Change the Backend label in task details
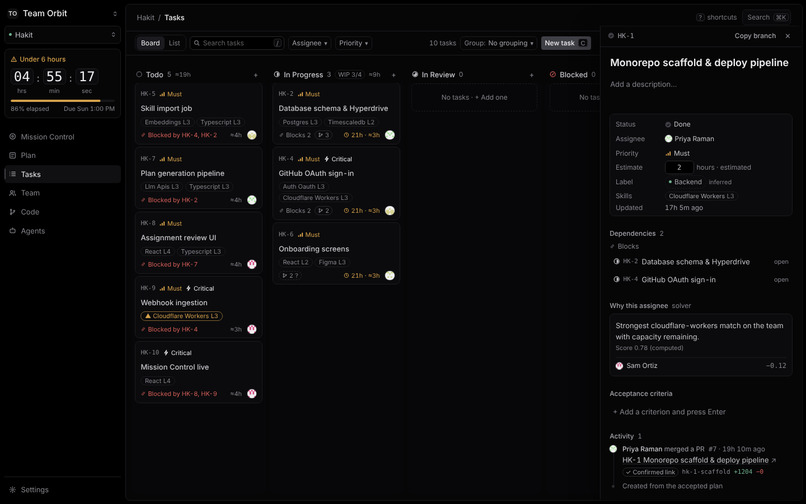Screen dimensions: 806x504 (x=685, y=182)
